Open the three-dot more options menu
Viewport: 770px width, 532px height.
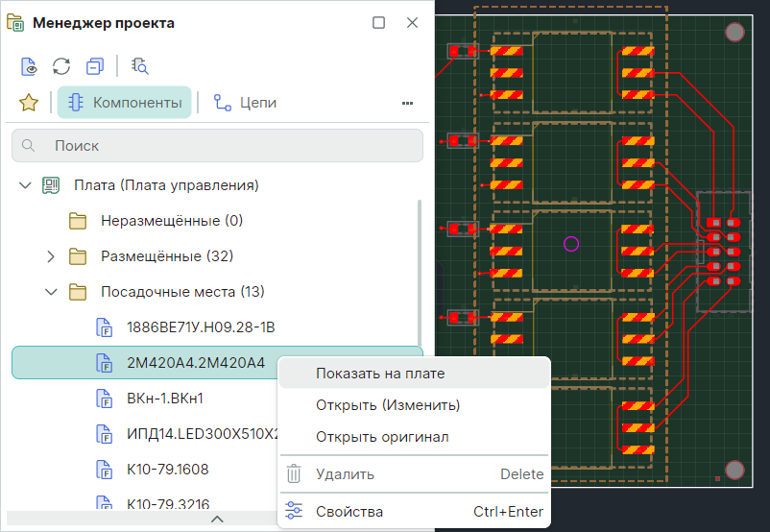pyautogui.click(x=407, y=103)
